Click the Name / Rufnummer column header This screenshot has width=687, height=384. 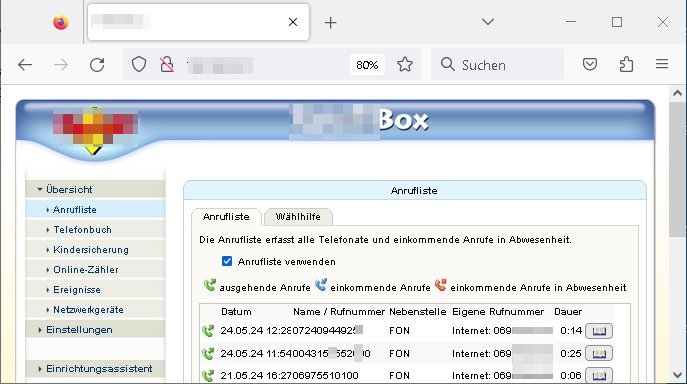[x=339, y=312]
